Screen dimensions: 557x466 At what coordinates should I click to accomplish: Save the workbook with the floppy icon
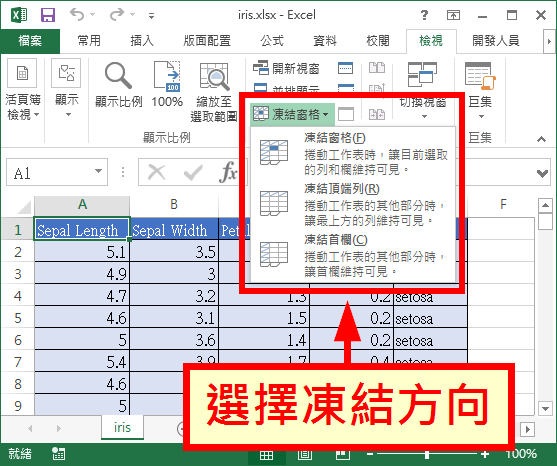48,15
